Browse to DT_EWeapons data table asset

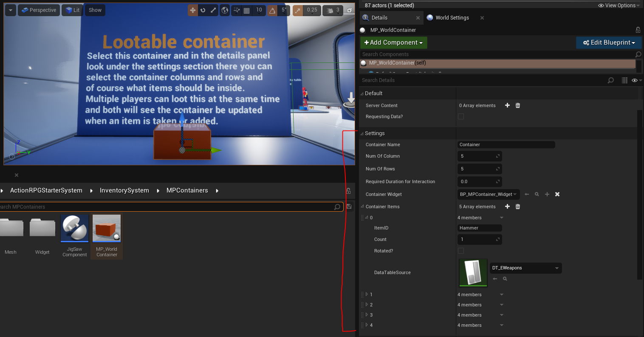coord(505,279)
